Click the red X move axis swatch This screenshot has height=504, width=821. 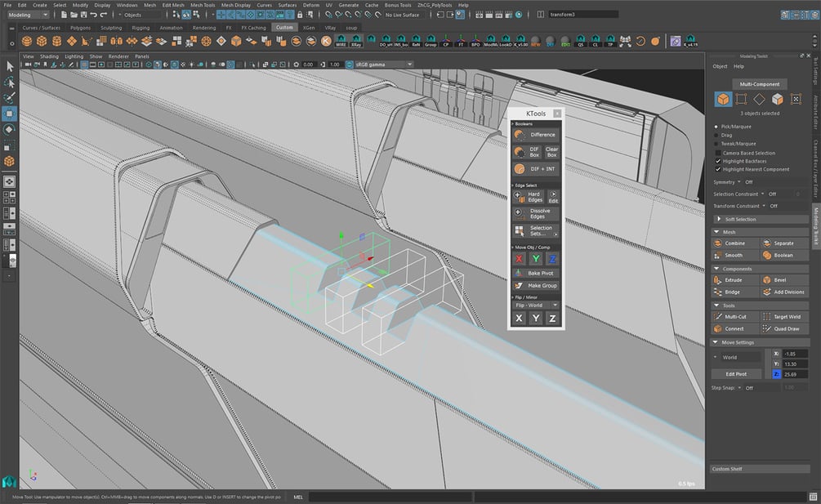519,259
